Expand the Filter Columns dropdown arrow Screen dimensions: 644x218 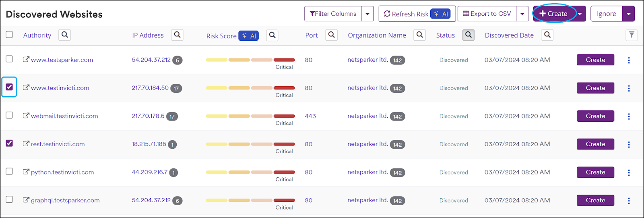(367, 14)
